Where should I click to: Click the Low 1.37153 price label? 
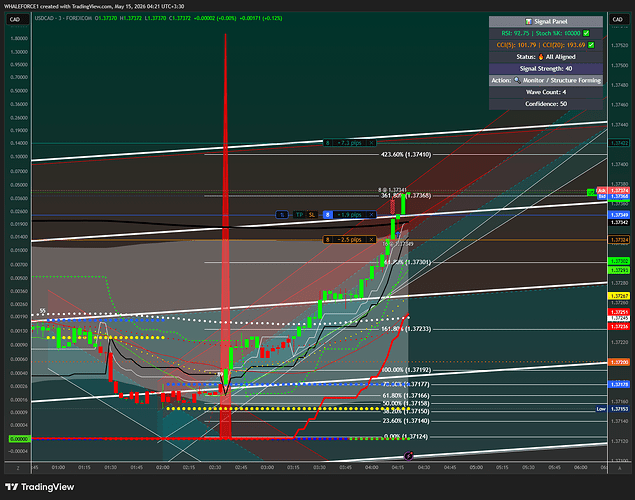click(x=612, y=409)
